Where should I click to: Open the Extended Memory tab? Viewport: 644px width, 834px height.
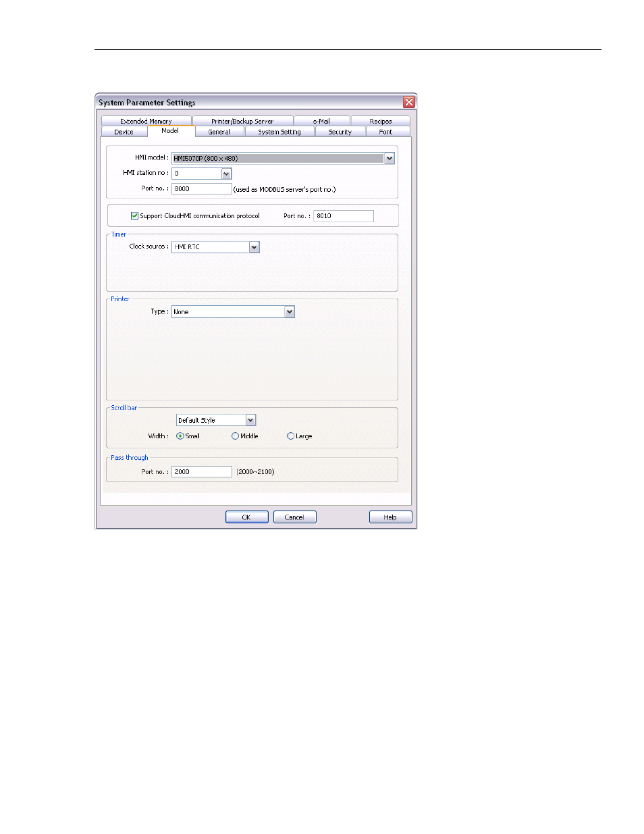click(146, 121)
